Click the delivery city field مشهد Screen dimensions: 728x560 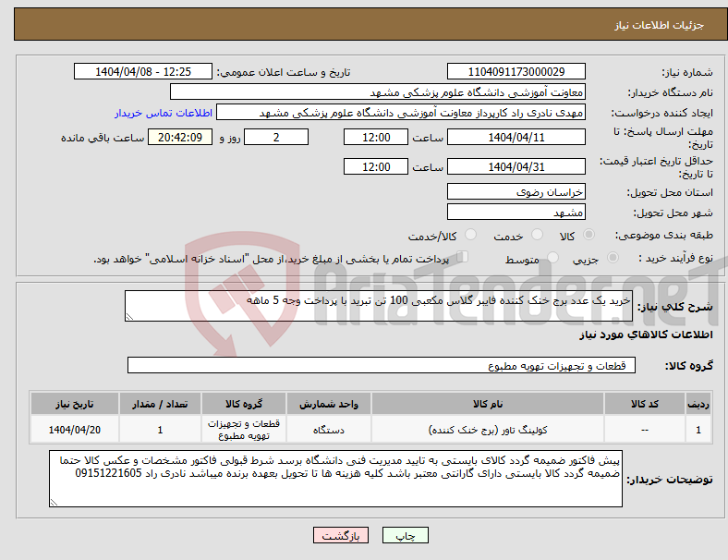tap(516, 212)
